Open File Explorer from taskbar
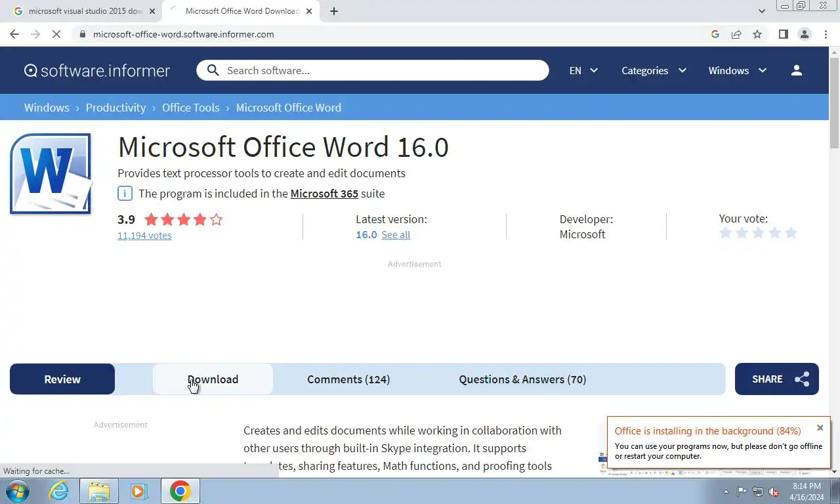 pos(98,491)
